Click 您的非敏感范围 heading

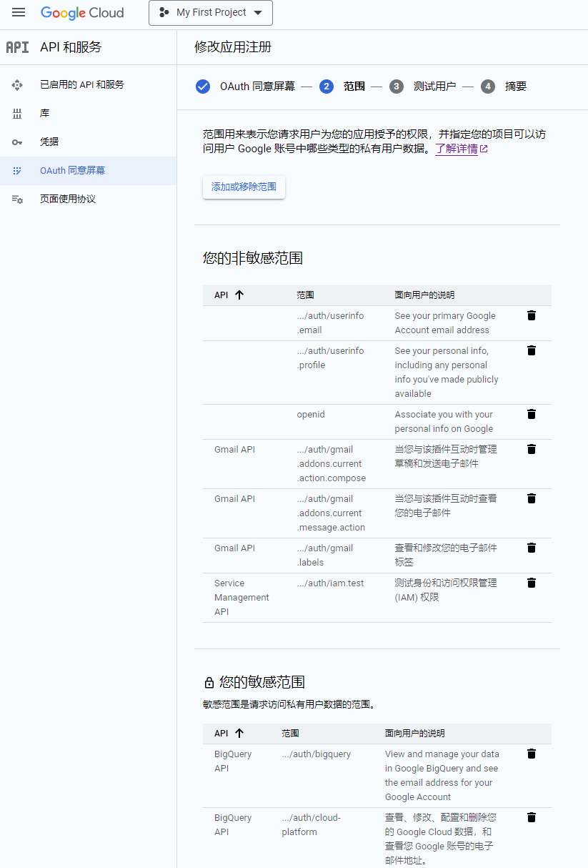click(x=253, y=258)
